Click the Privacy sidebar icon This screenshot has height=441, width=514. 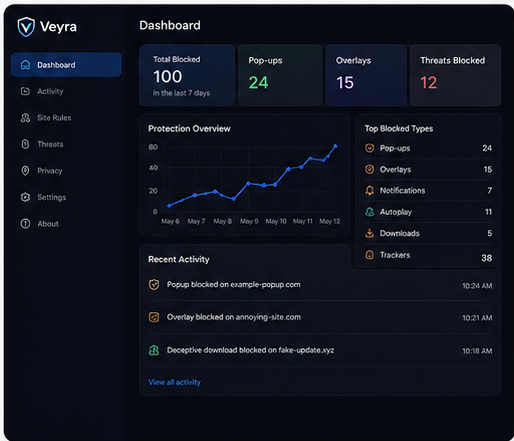pos(25,170)
